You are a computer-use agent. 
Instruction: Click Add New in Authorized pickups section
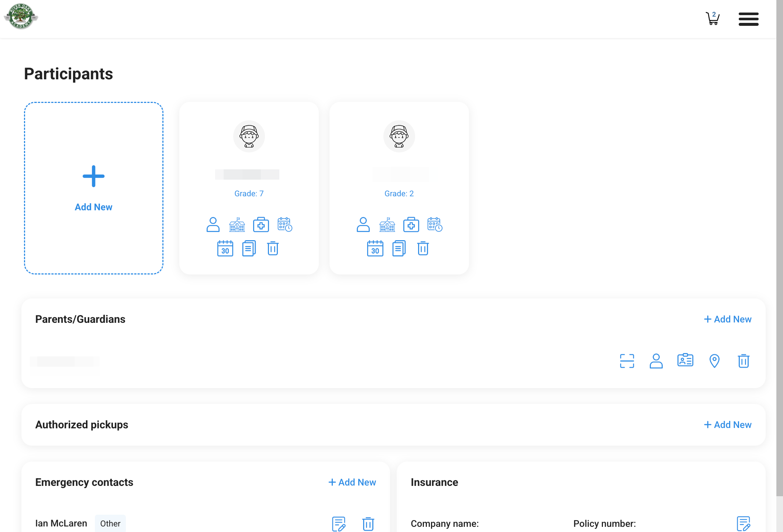[728, 425]
